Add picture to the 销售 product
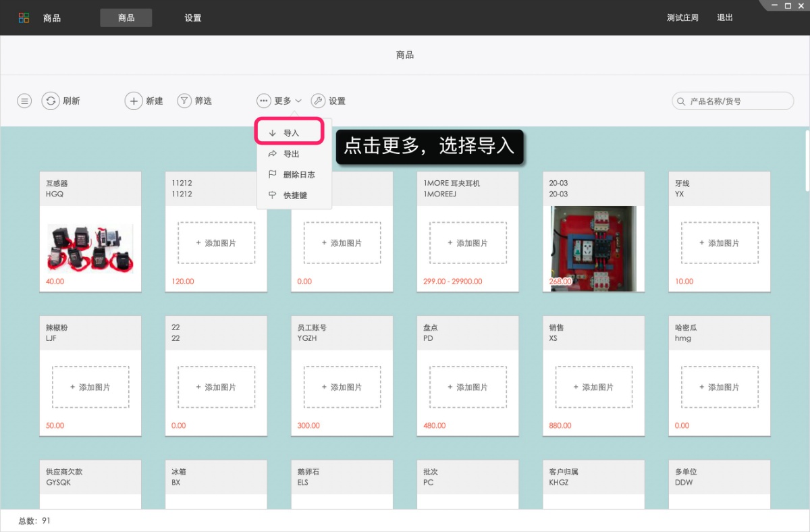Screen dimensions: 810x532 tap(594, 387)
